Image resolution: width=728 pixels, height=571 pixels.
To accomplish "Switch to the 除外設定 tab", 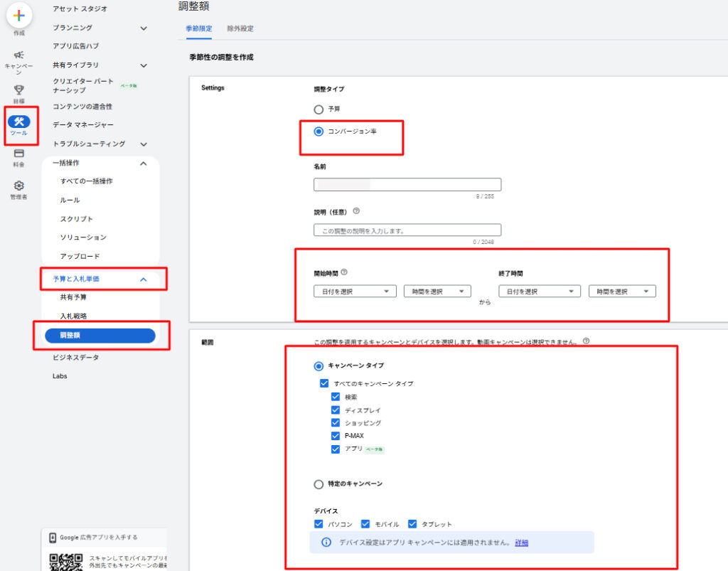I will click(240, 29).
